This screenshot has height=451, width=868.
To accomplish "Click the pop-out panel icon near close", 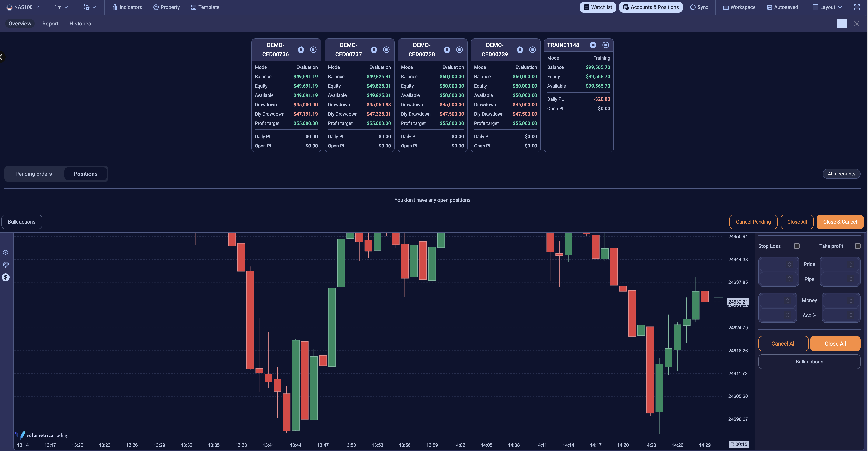I will [842, 24].
